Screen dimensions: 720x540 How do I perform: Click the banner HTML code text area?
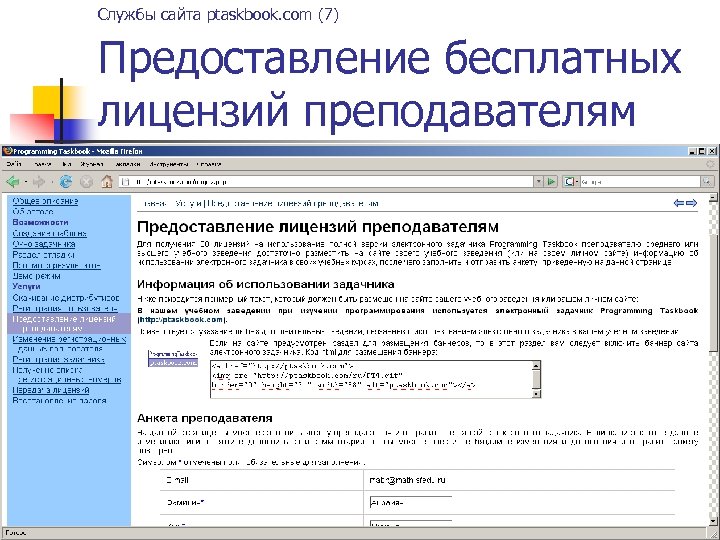(371, 379)
